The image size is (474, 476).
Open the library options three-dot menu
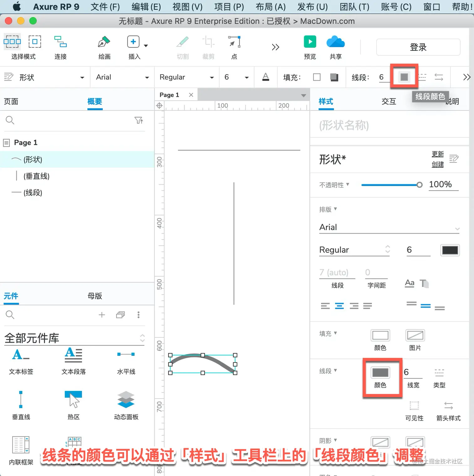click(139, 315)
